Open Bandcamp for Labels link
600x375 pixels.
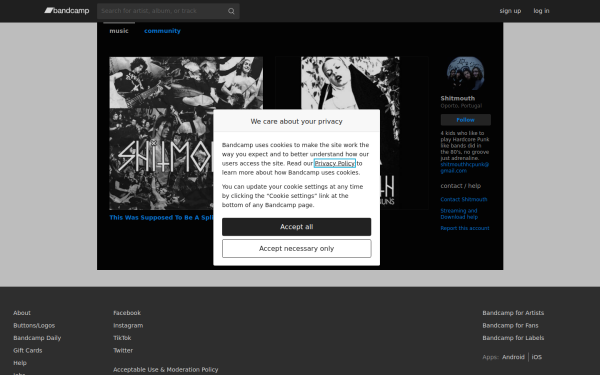[x=513, y=338]
